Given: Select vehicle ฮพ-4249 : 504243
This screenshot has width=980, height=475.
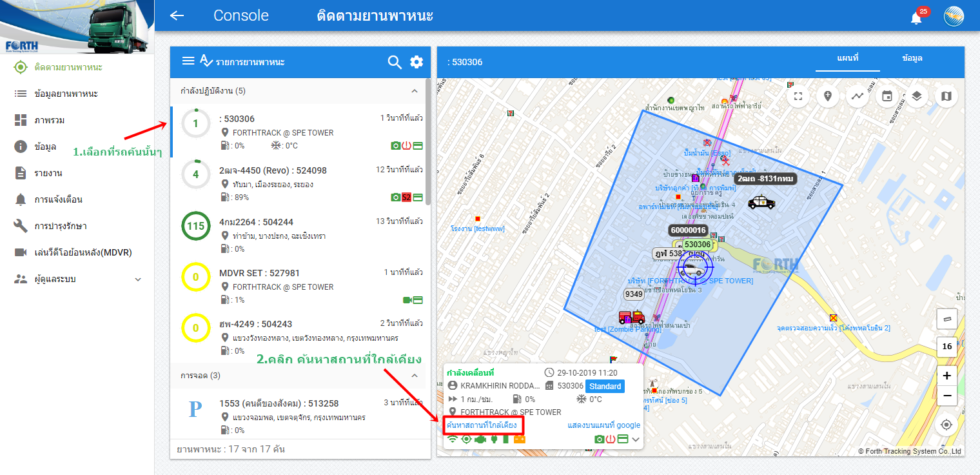Looking at the screenshot, I should coord(299,337).
